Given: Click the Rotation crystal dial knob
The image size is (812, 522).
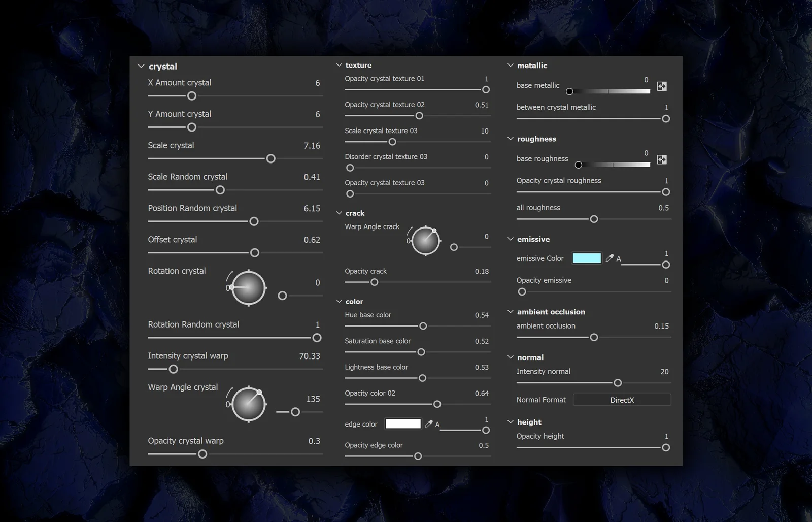Looking at the screenshot, I should pyautogui.click(x=248, y=287).
